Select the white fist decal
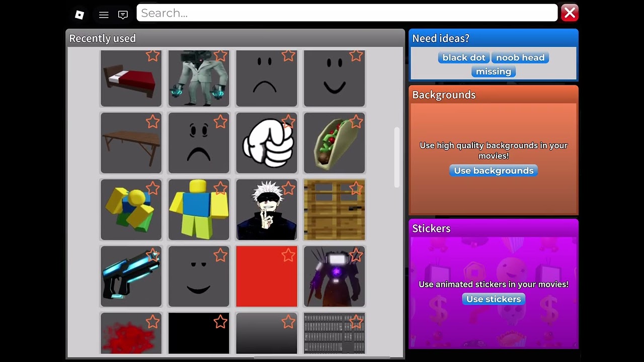The height and width of the screenshot is (362, 644). point(267,143)
